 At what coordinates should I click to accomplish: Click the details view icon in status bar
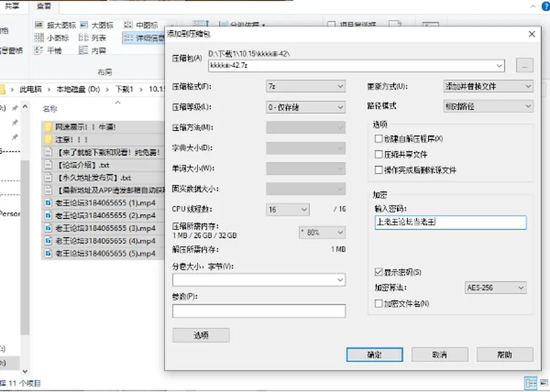[x=531, y=383]
